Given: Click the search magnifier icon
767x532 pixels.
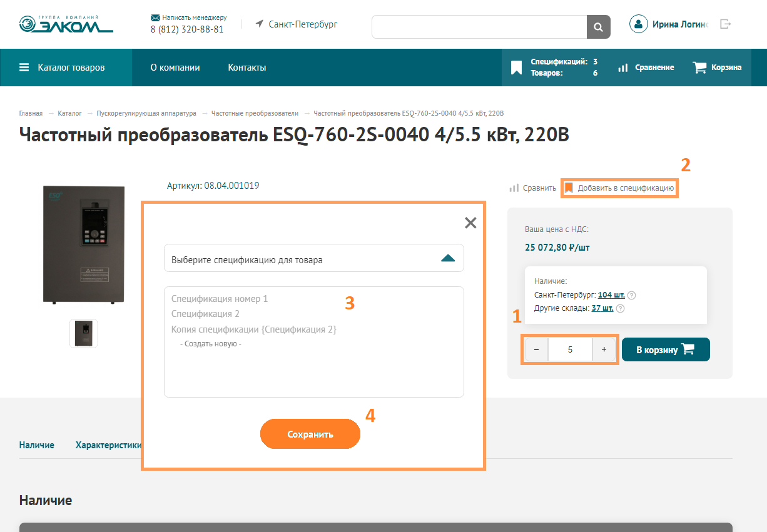Looking at the screenshot, I should pos(598,27).
